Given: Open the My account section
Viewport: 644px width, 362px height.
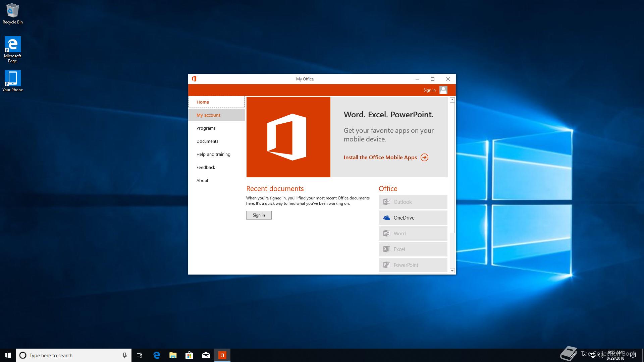Looking at the screenshot, I should click(217, 115).
